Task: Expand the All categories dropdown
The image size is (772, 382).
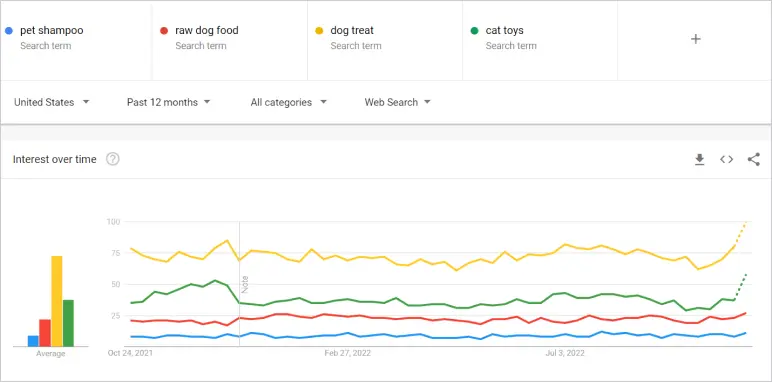Action: tap(289, 102)
